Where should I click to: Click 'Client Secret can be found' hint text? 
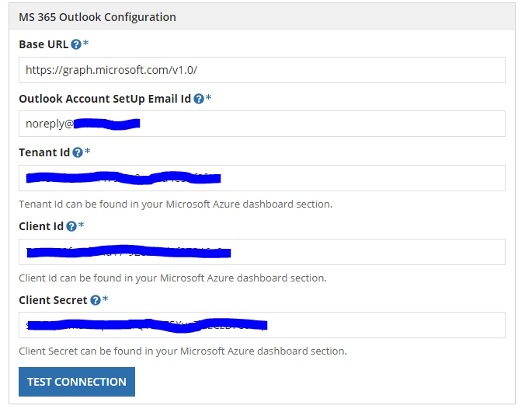183,351
